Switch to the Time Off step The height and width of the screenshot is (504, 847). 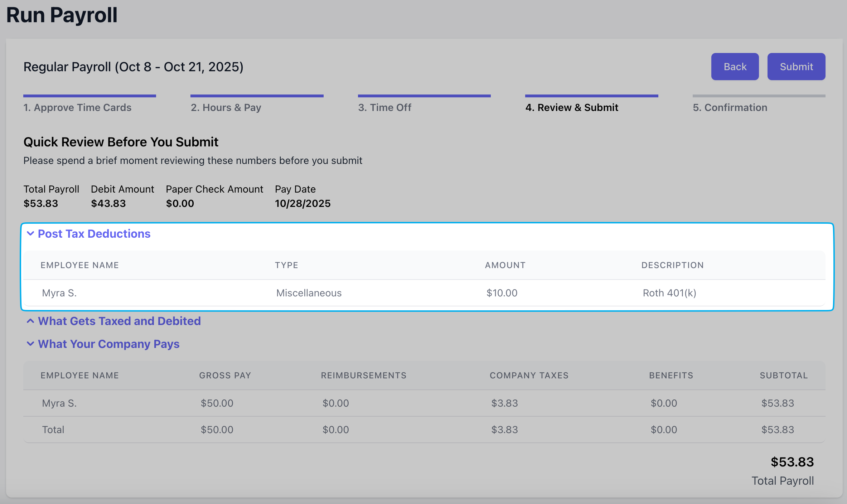(384, 107)
